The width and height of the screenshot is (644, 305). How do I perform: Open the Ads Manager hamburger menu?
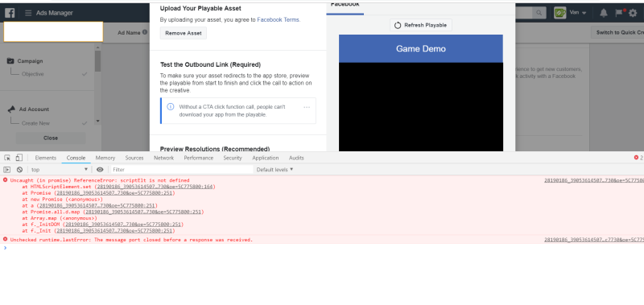28,13
